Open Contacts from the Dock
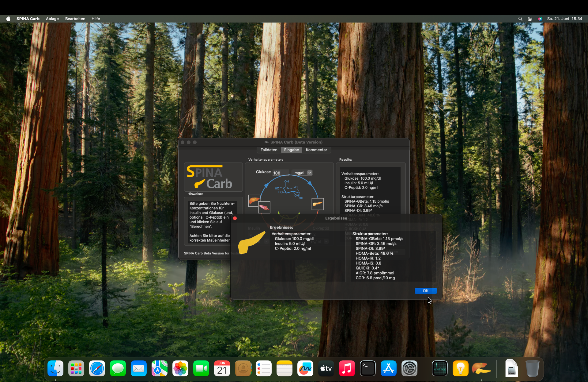 click(243, 368)
